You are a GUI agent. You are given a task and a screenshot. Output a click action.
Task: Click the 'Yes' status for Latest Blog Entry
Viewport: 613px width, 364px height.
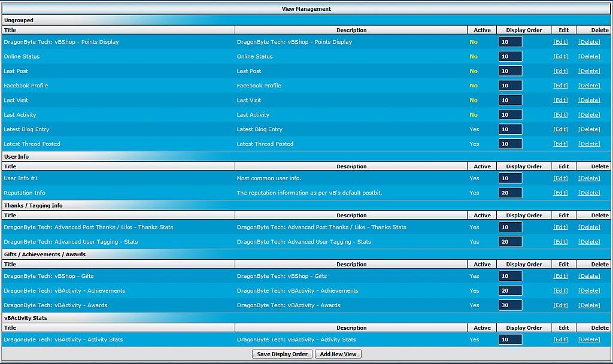point(474,129)
